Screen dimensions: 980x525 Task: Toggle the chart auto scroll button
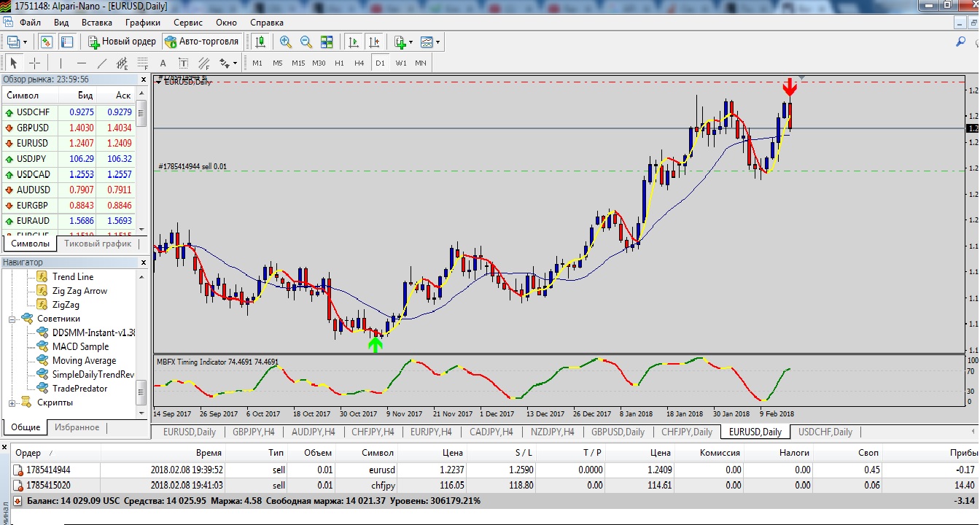tap(354, 42)
